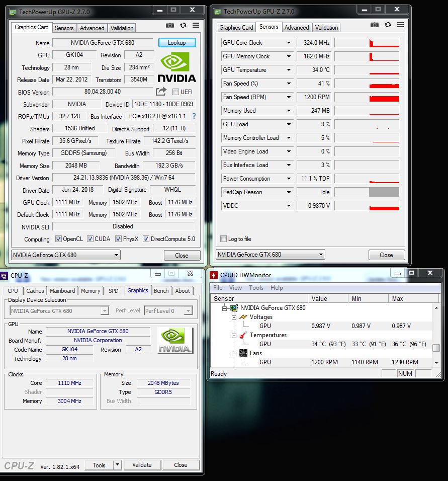
Task: Open hamburger menu in Sensors window
Action: coord(400,25)
